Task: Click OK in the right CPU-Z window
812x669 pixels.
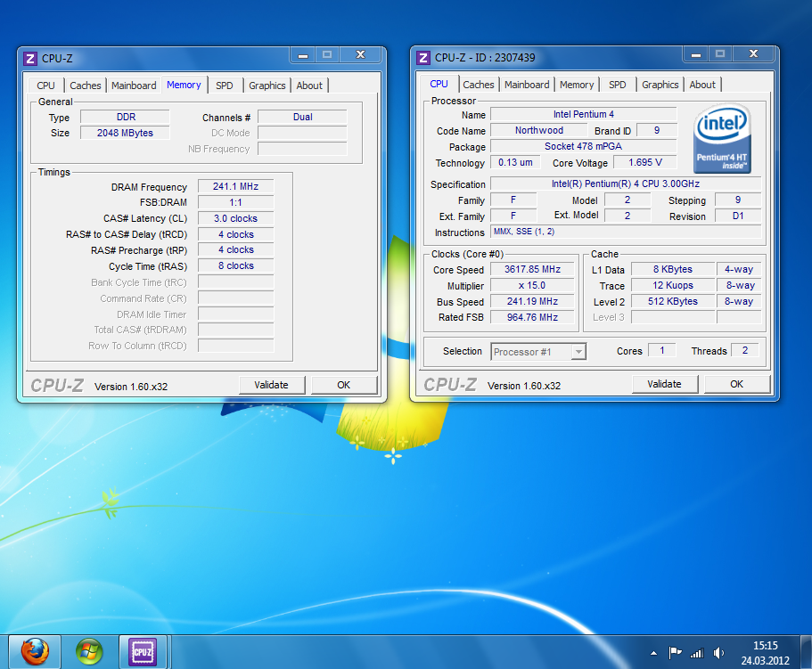Action: pos(737,384)
